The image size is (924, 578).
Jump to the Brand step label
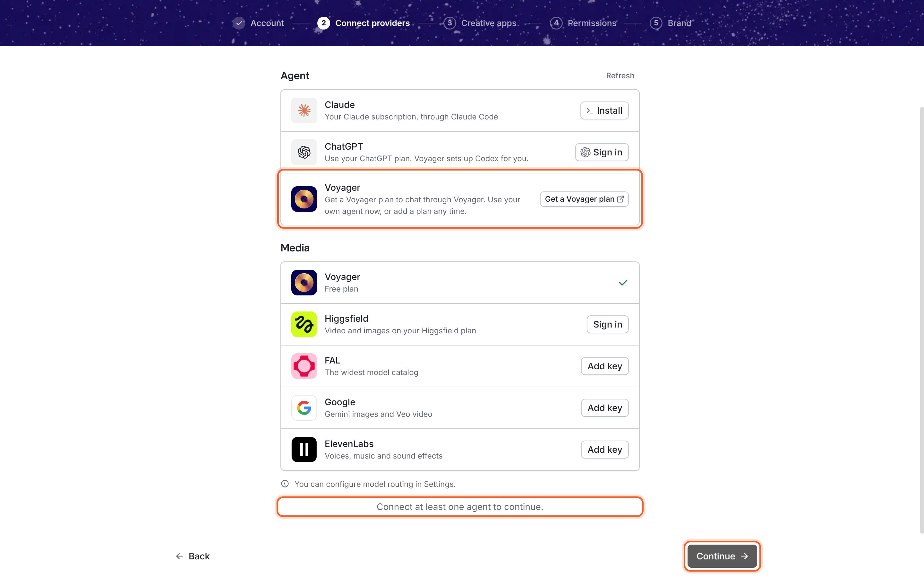[679, 23]
